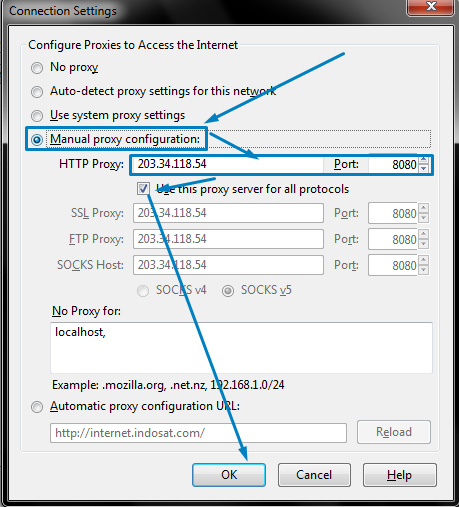
Task: Click the HTTP Proxy port number field
Action: [x=393, y=164]
